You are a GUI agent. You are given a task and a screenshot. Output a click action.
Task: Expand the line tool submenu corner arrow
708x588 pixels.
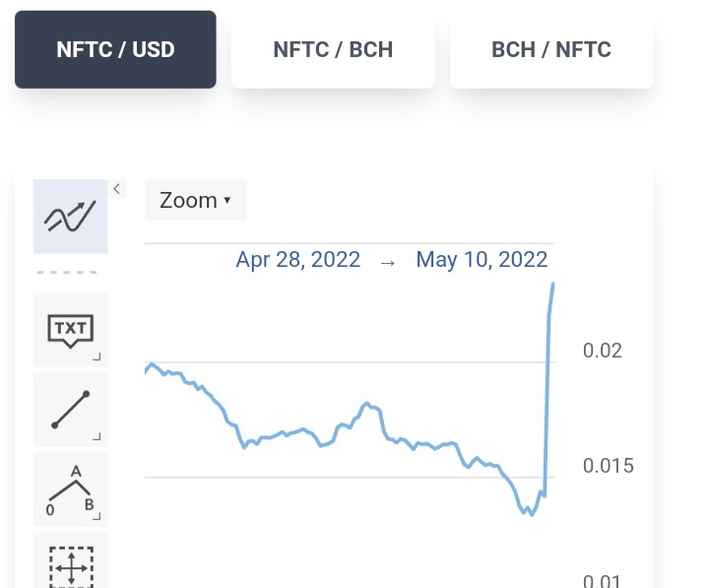pyautogui.click(x=97, y=436)
